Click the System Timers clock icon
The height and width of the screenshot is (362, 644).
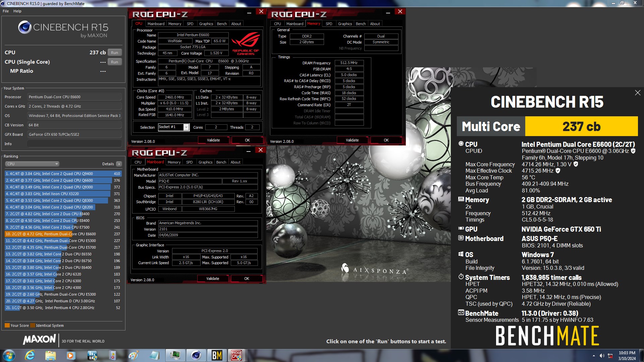tap(461, 277)
